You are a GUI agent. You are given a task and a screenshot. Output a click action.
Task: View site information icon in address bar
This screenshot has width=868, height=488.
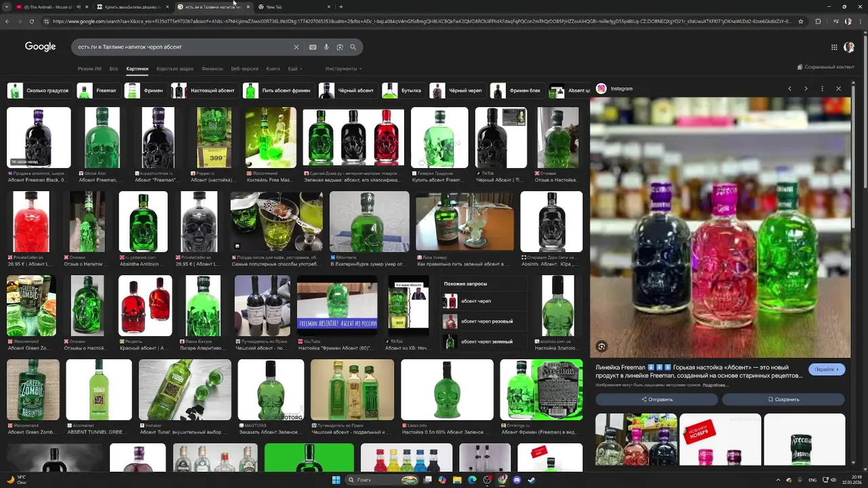(x=46, y=21)
